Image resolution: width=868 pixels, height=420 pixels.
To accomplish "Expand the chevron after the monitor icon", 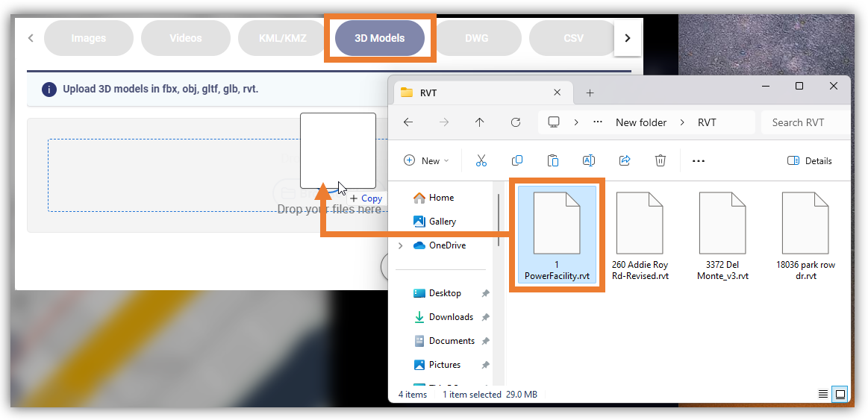I will (x=575, y=122).
